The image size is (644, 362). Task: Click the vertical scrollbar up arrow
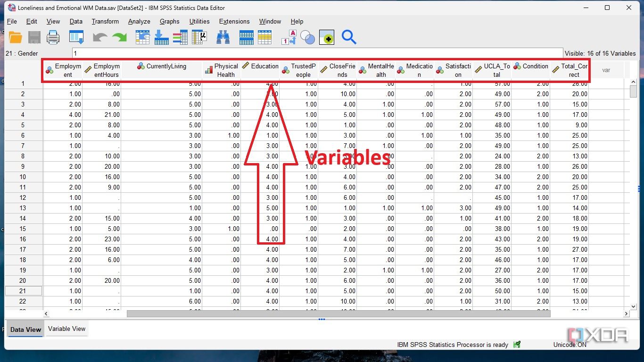pyautogui.click(x=633, y=83)
